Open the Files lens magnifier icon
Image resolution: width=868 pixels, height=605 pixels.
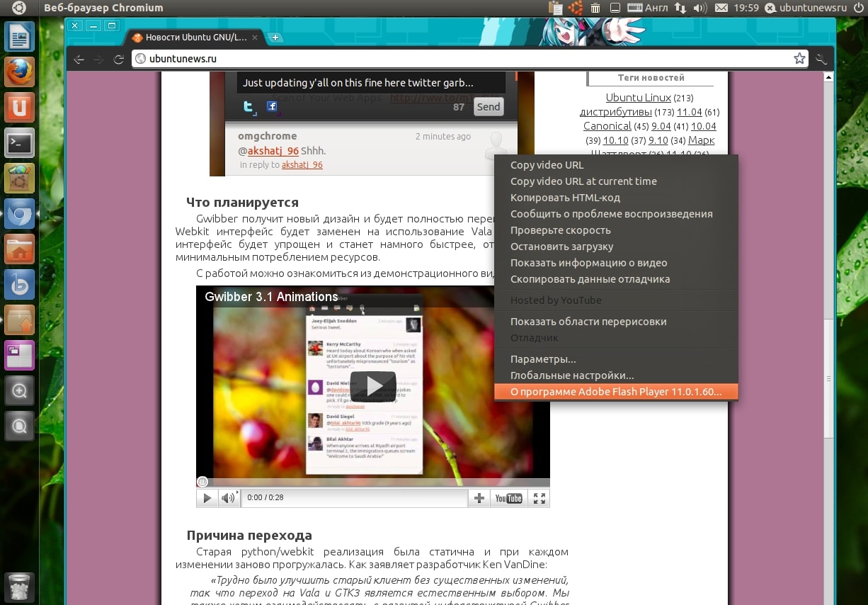coord(19,426)
